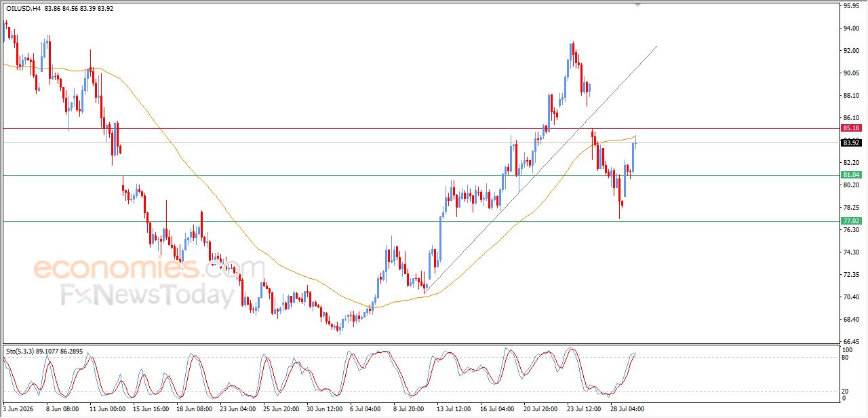This screenshot has height=418, width=868.
Task: Click the economies.com watermark logo
Action: click(x=149, y=269)
